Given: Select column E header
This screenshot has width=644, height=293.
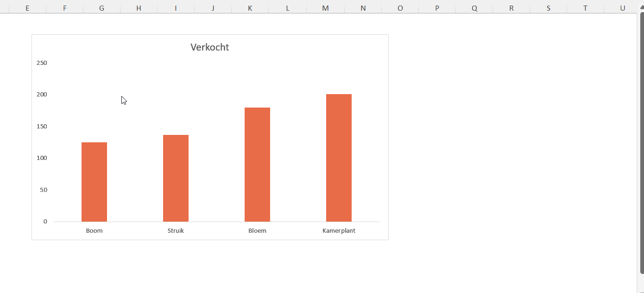Looking at the screenshot, I should [x=27, y=8].
